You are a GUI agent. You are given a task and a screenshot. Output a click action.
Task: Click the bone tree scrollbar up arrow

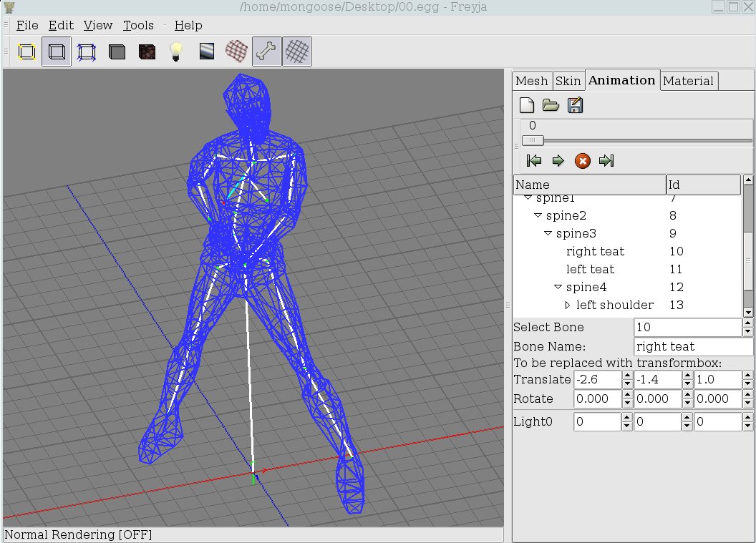748,180
